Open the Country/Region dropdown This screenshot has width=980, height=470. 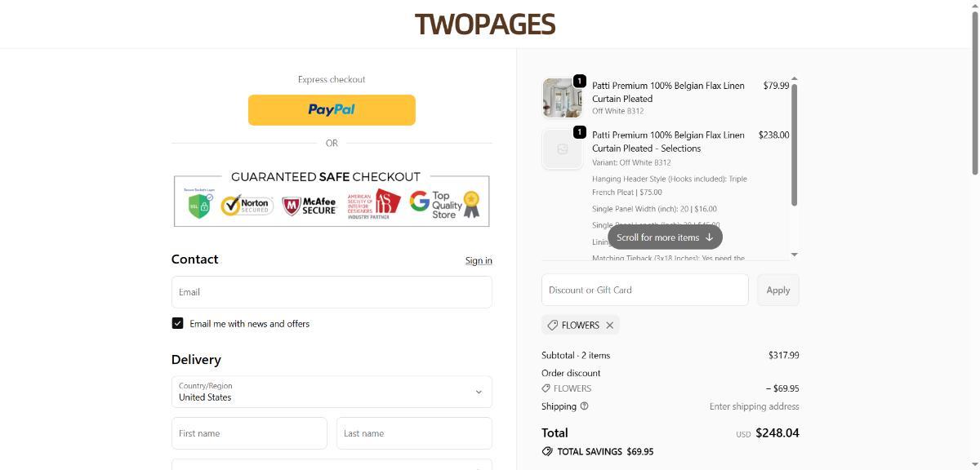[x=332, y=392]
